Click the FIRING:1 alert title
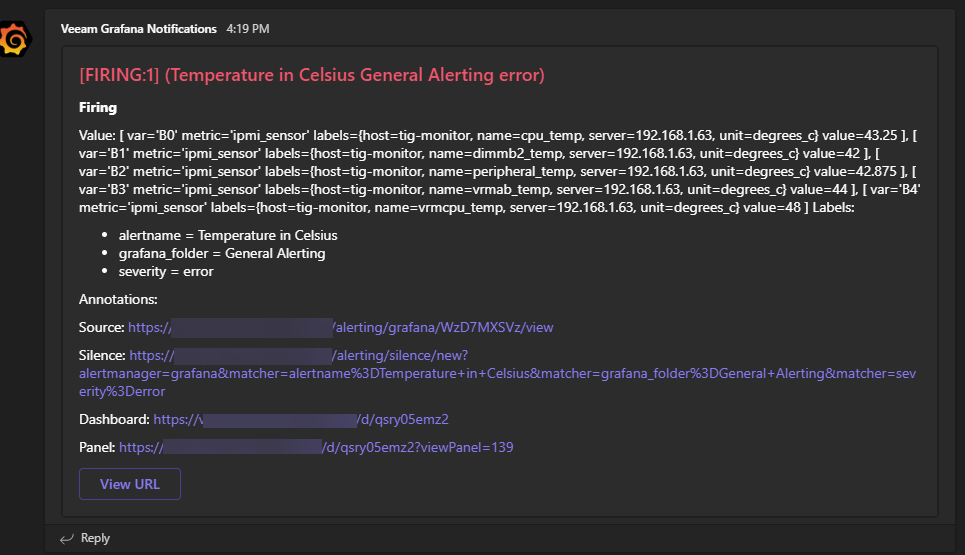 tap(311, 75)
